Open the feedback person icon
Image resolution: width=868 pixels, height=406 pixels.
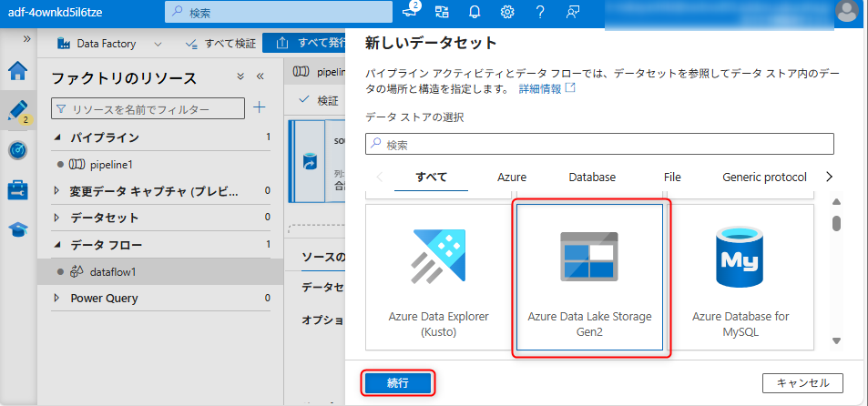572,12
